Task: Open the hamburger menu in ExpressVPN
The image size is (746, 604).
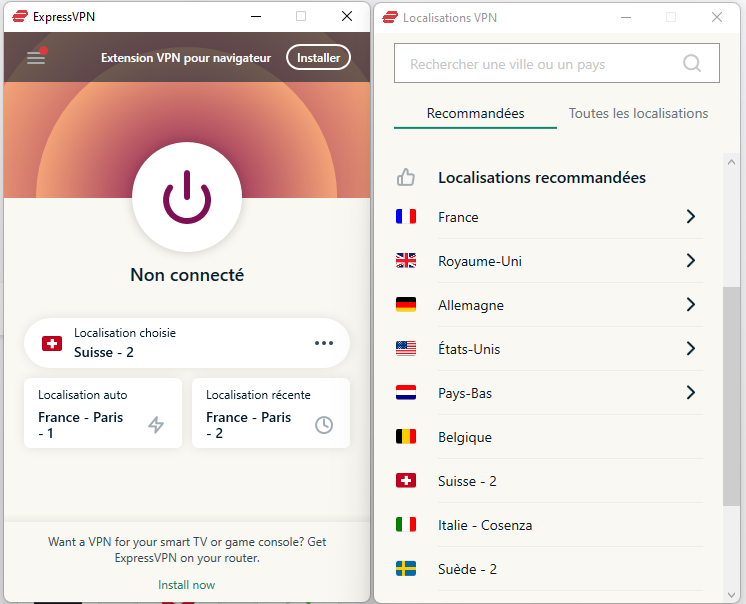Action: [36, 58]
